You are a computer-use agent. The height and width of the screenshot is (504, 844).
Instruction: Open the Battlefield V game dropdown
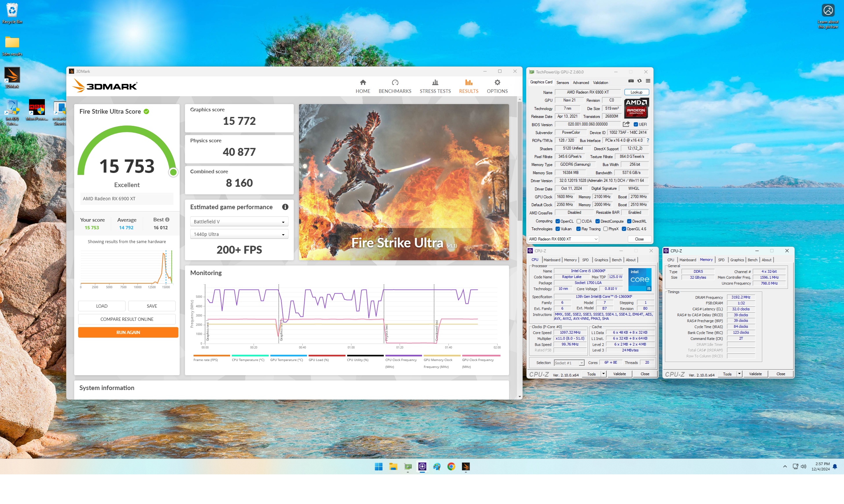(239, 221)
